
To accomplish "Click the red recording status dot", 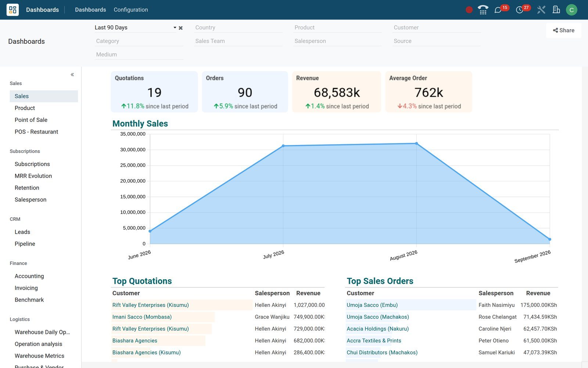I will [469, 10].
